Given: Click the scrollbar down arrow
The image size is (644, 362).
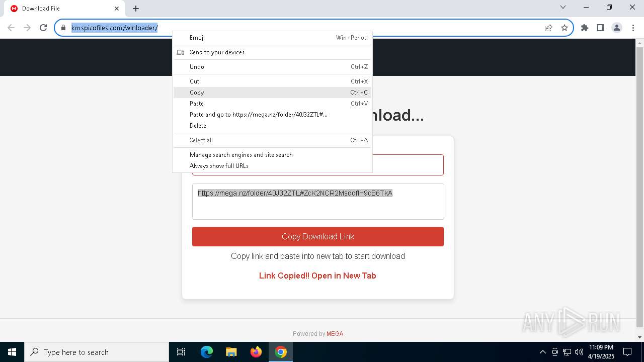Looking at the screenshot, I should click(x=639, y=337).
